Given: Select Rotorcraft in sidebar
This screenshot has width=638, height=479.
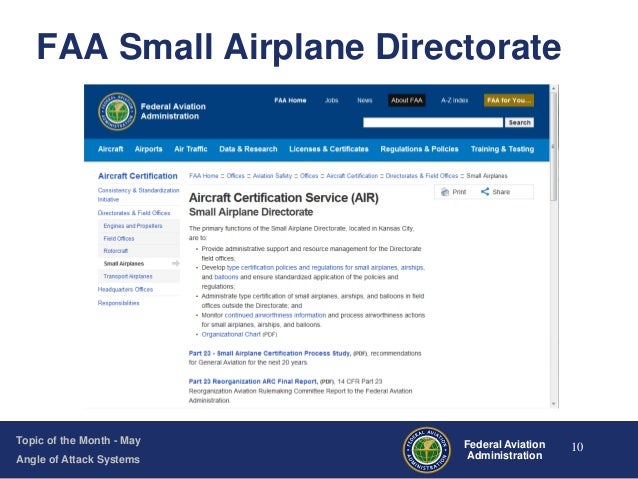Looking at the screenshot, I should (116, 251).
